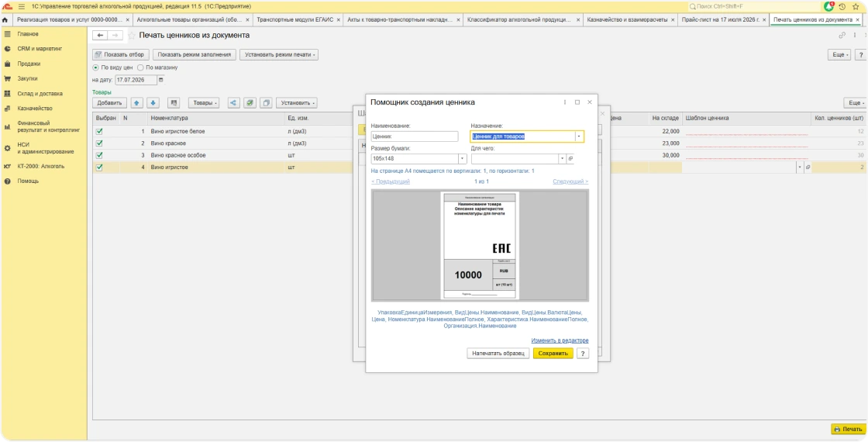Navigate back with the left arrow
Image resolution: width=868 pixels, height=442 pixels.
pyautogui.click(x=100, y=36)
